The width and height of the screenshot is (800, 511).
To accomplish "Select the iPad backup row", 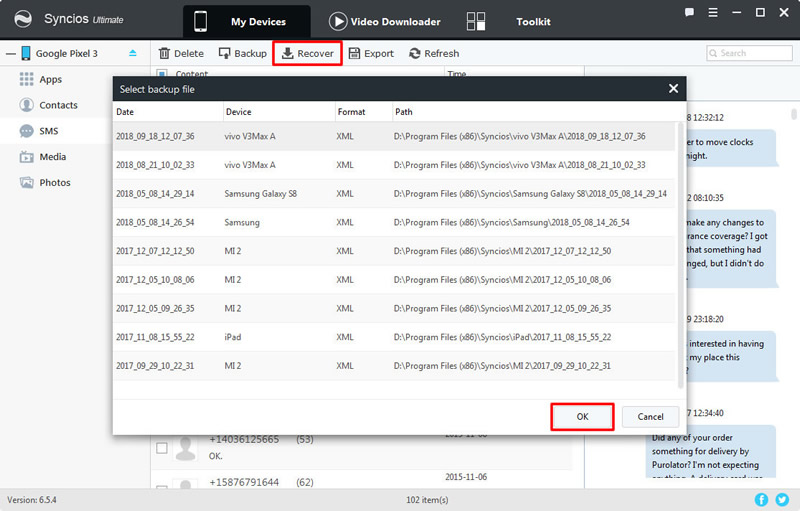I will tap(394, 337).
